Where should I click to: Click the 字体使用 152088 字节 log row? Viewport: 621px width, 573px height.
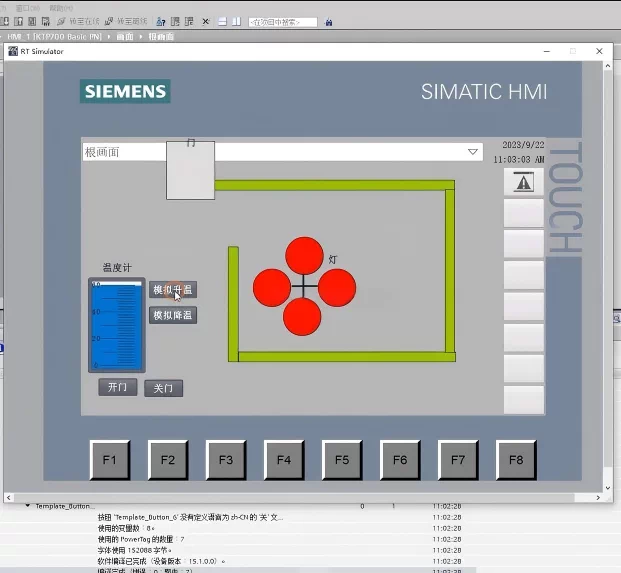[135, 550]
